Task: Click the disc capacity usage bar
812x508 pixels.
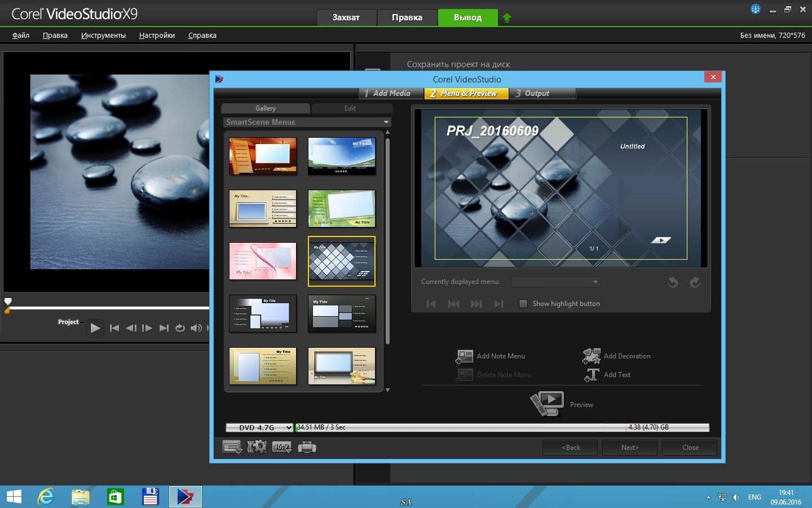Action: click(502, 427)
